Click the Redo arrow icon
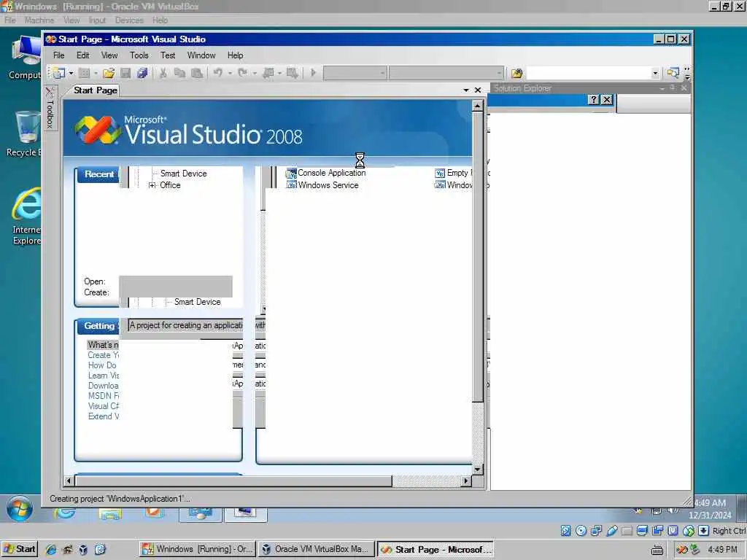This screenshot has height=560, width=747. pyautogui.click(x=242, y=73)
